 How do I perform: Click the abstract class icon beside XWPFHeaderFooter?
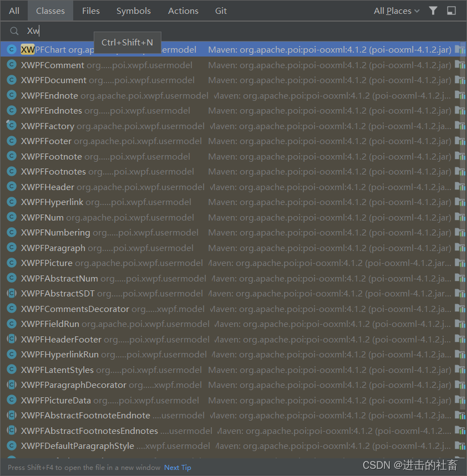click(x=12, y=339)
